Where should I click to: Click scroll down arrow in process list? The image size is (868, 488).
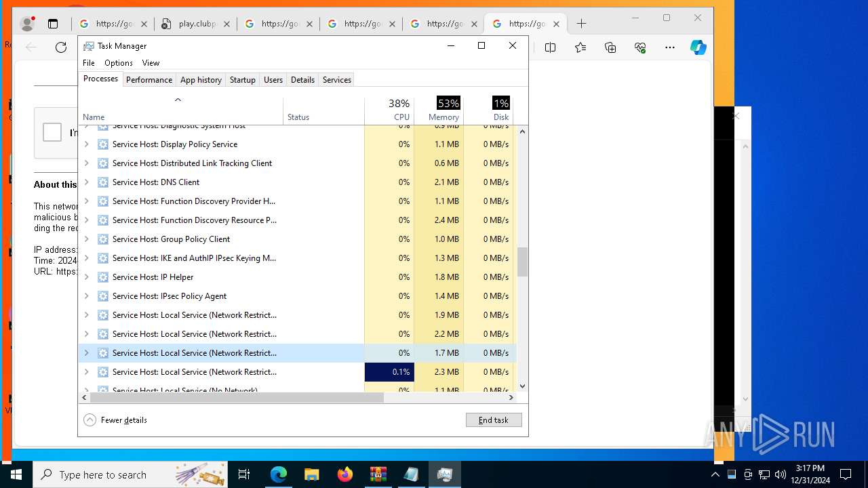(522, 386)
